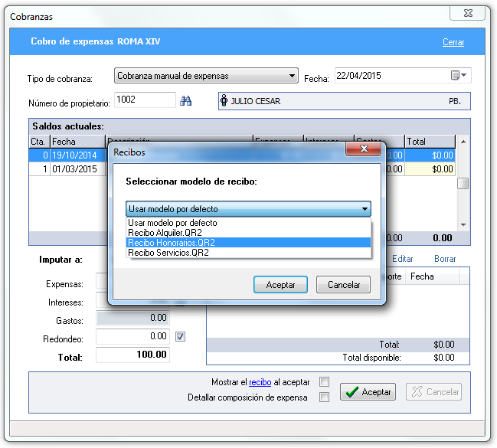Click the Borrar link above payments table
The width and height of the screenshot is (497, 448).
(444, 259)
